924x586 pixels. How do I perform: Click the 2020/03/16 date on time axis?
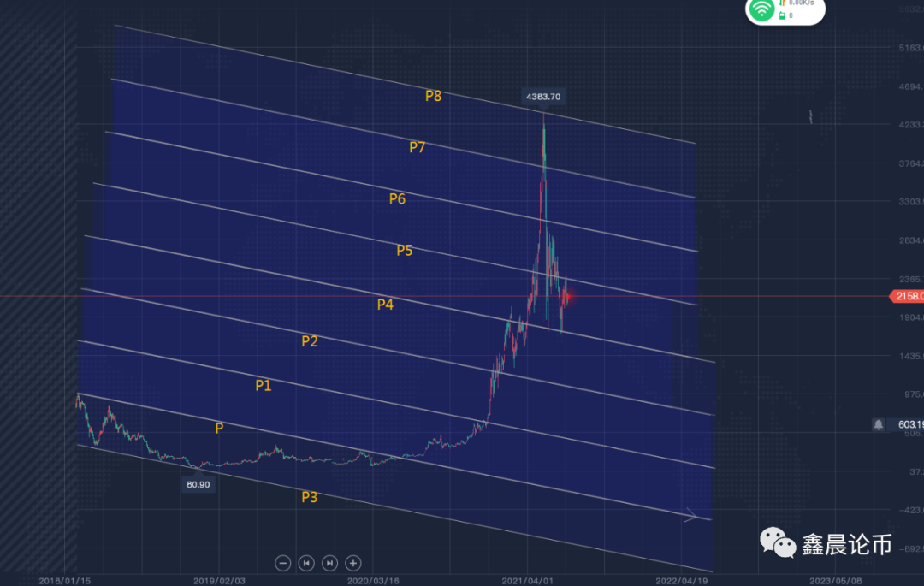373,581
